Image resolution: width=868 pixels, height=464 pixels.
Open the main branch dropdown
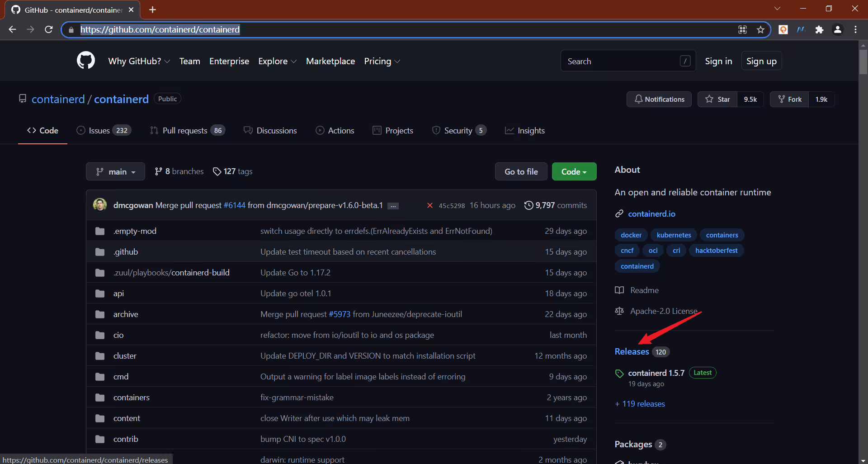pyautogui.click(x=115, y=171)
